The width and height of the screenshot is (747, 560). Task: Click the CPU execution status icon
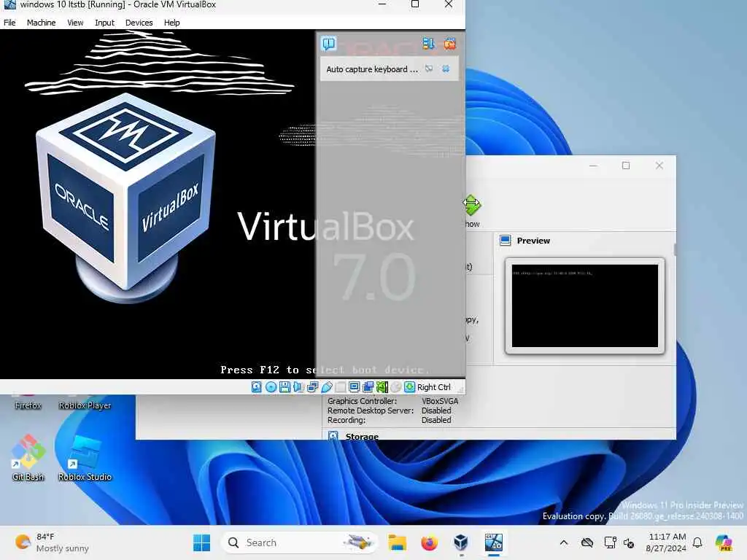[382, 387]
